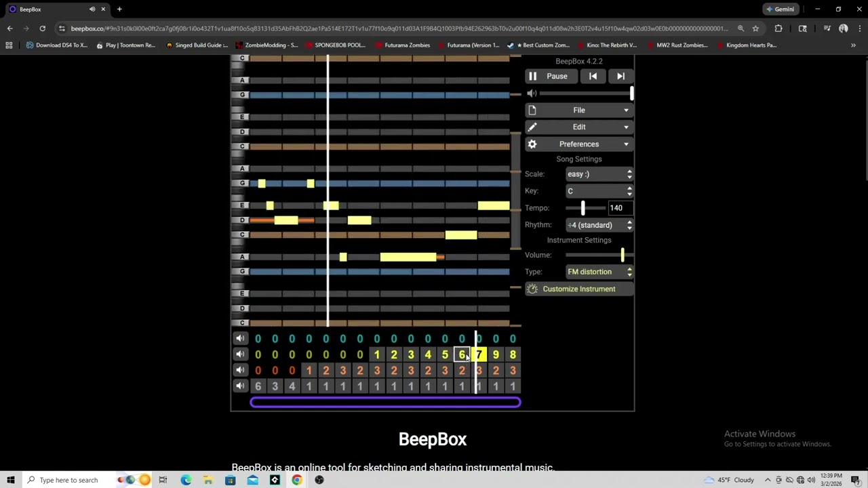Mute the second channel row

click(x=240, y=354)
